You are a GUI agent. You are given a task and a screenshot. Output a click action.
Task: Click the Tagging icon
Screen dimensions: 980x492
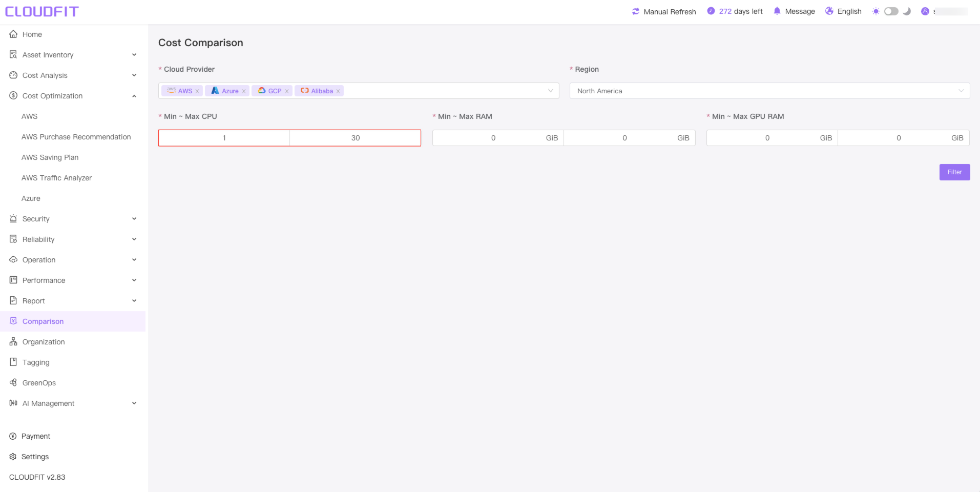pyautogui.click(x=13, y=362)
